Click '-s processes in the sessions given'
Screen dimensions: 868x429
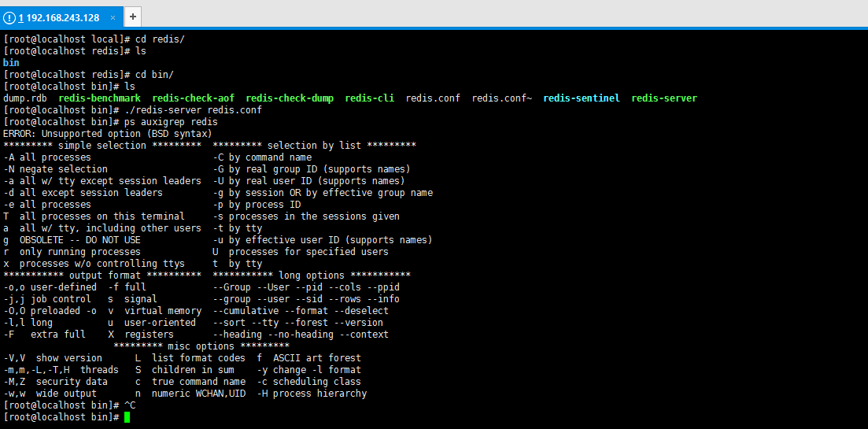tap(306, 216)
